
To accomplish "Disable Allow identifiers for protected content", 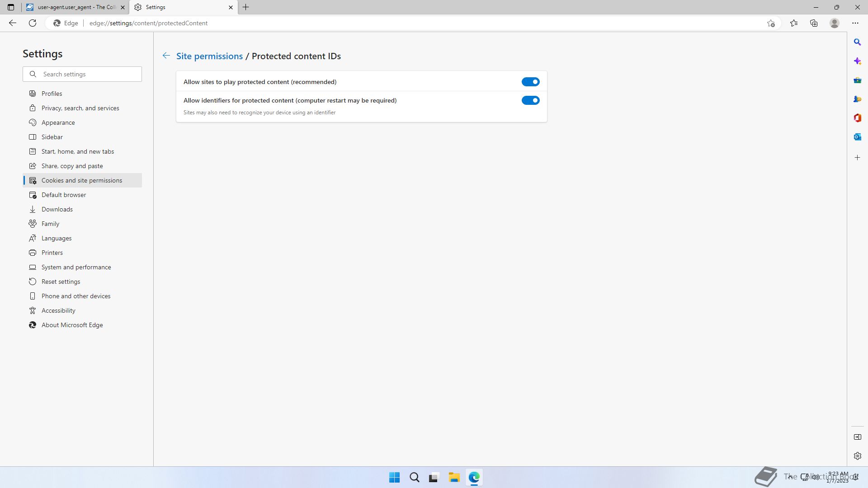I will [530, 100].
